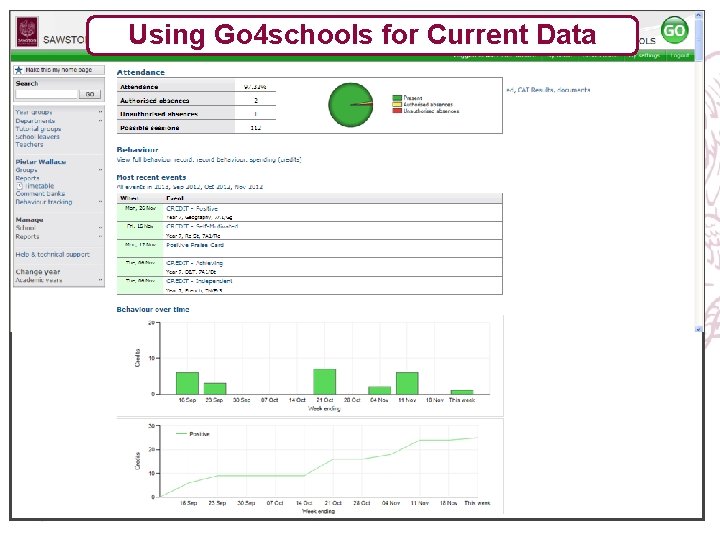
Task: Click the Unauthorised absences row label
Action: pyautogui.click(x=159, y=114)
